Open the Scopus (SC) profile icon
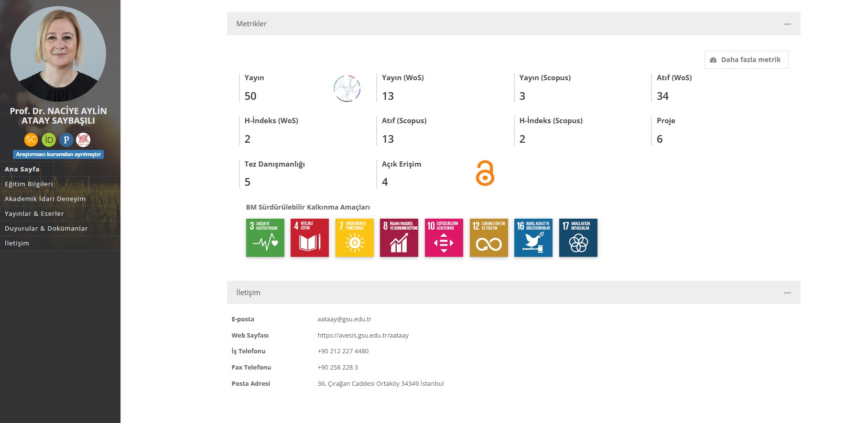 pyautogui.click(x=31, y=139)
